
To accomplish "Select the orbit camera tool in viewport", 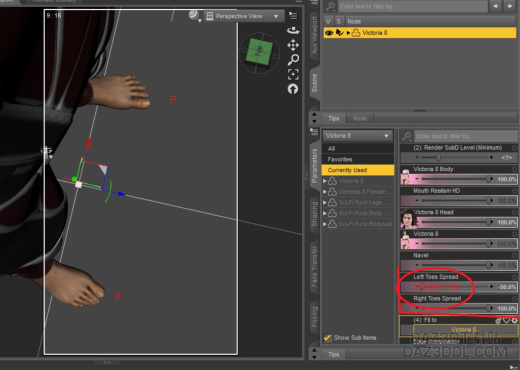I will [293, 31].
